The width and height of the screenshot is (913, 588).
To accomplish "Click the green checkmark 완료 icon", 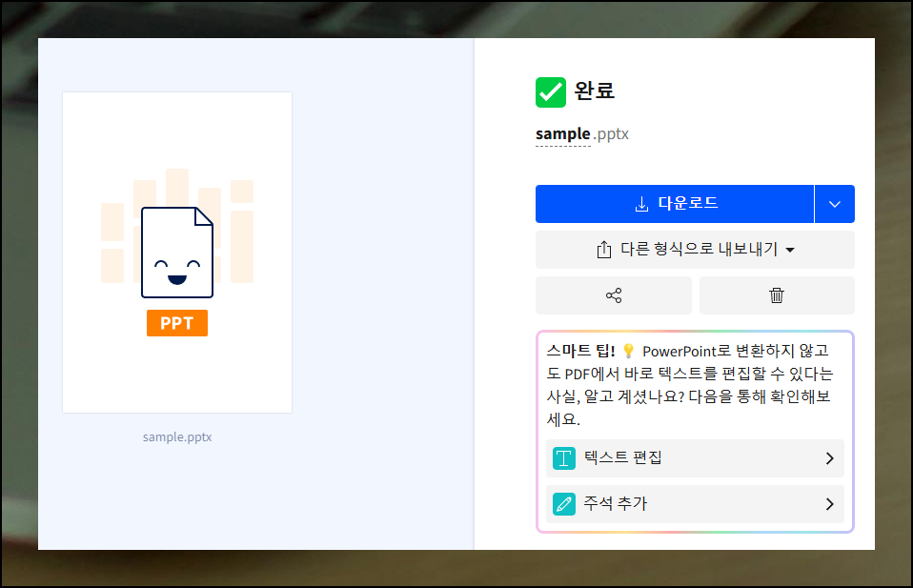I will (550, 92).
